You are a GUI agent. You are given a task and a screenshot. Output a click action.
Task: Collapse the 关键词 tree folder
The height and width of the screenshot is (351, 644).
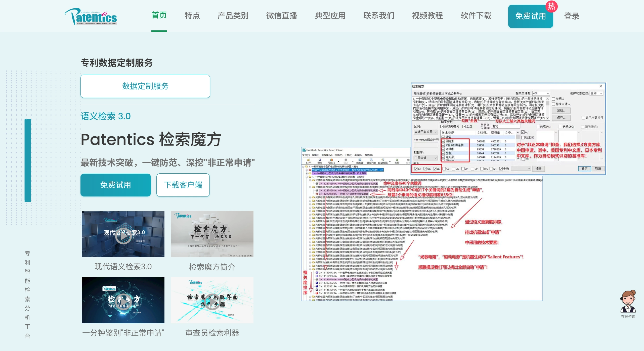[x=307, y=177]
